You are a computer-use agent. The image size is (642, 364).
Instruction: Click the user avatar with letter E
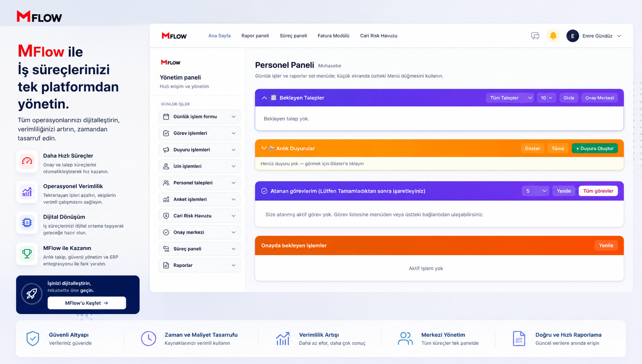tap(573, 36)
